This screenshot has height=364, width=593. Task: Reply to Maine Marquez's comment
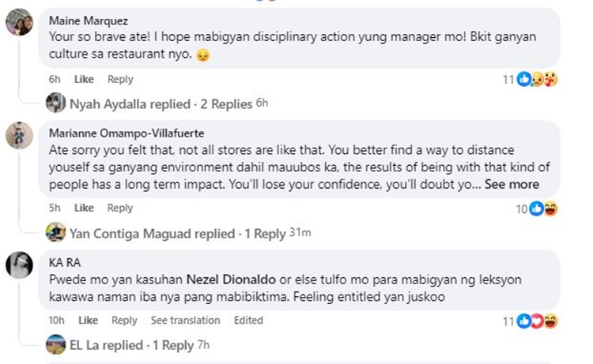pyautogui.click(x=120, y=79)
